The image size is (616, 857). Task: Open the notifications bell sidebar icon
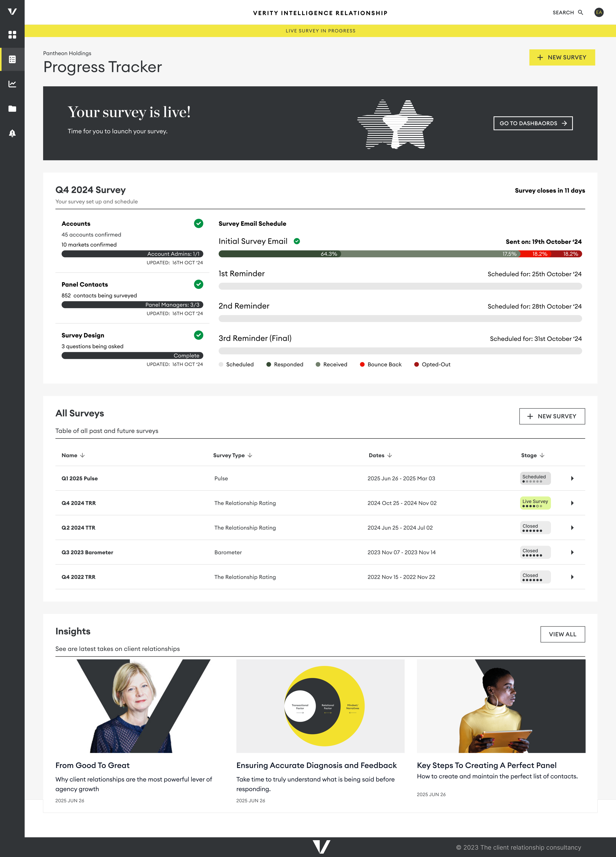pos(12,133)
